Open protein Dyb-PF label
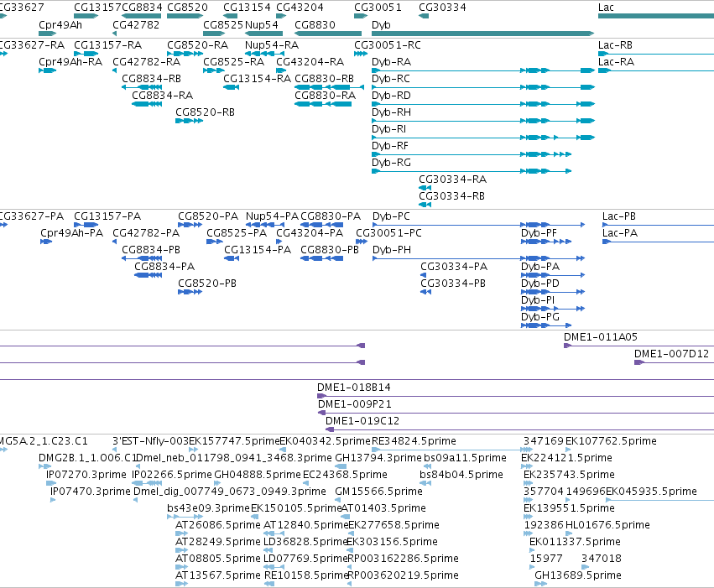 [539, 232]
